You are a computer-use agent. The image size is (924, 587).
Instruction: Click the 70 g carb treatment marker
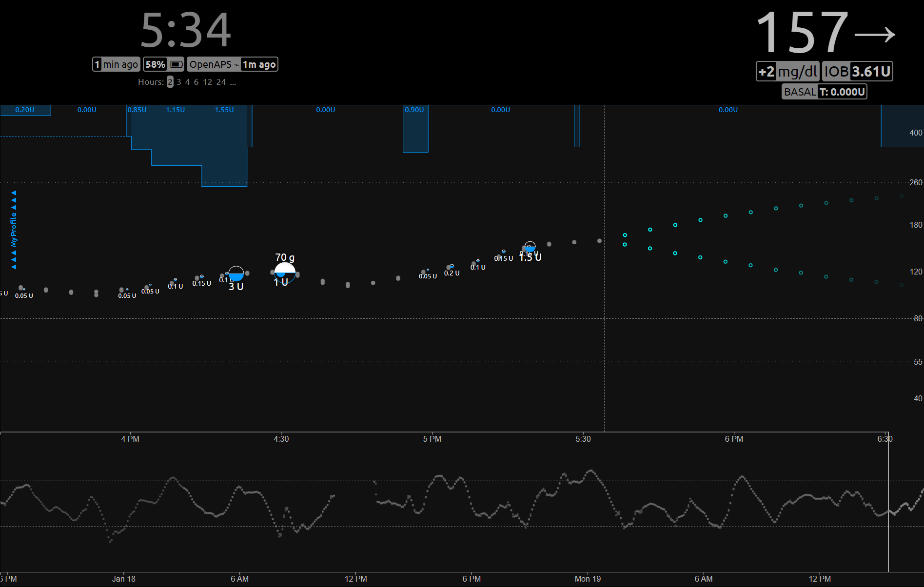[x=285, y=271]
